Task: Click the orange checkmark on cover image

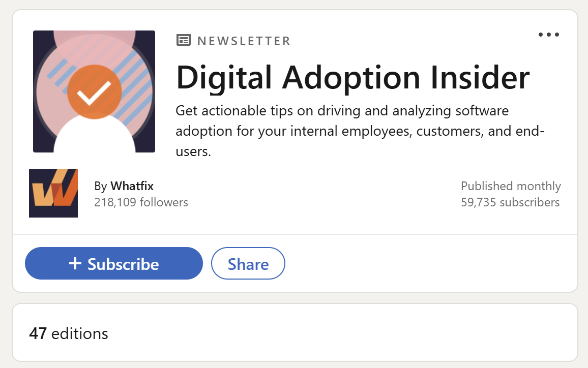Action: (x=94, y=92)
